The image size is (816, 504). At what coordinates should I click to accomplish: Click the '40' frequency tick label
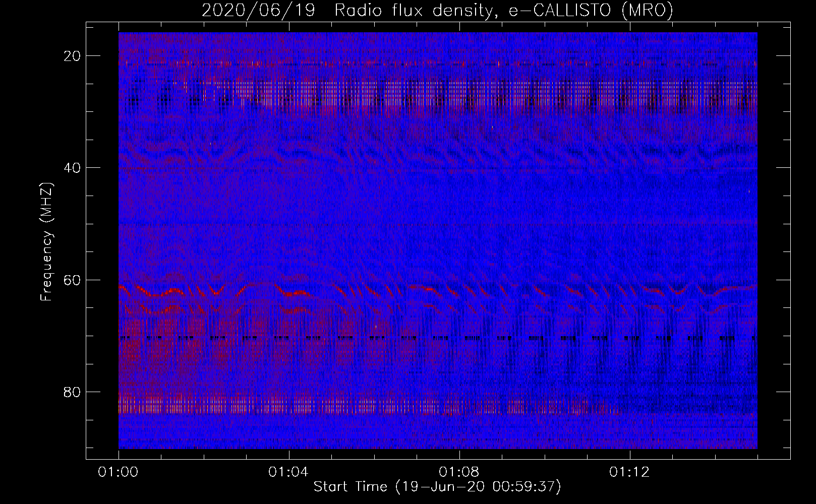click(x=73, y=168)
